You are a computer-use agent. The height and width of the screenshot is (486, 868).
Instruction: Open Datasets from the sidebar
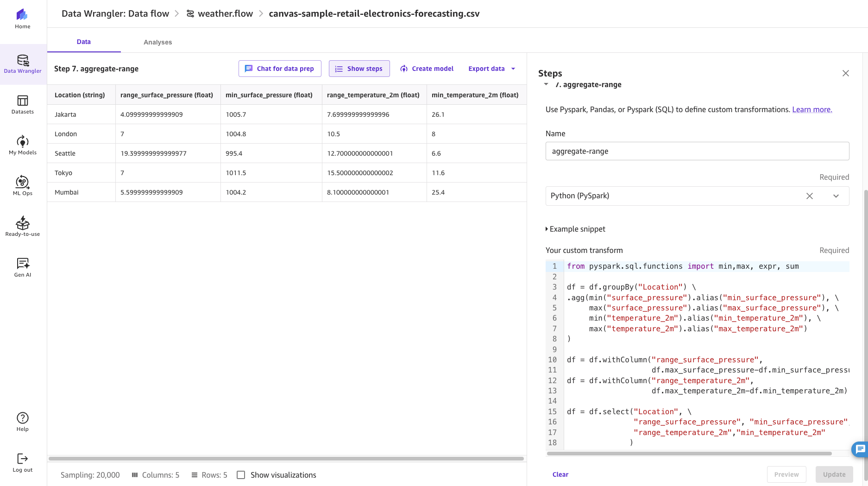click(x=22, y=104)
